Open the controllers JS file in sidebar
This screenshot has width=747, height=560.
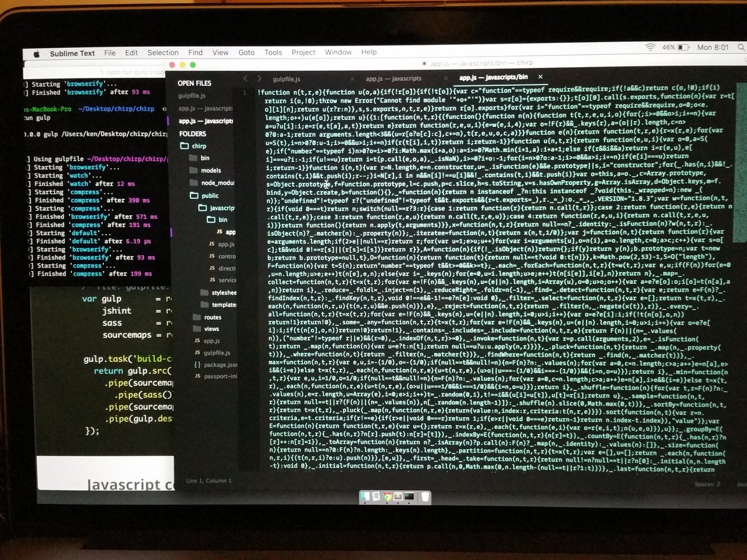pos(222,256)
